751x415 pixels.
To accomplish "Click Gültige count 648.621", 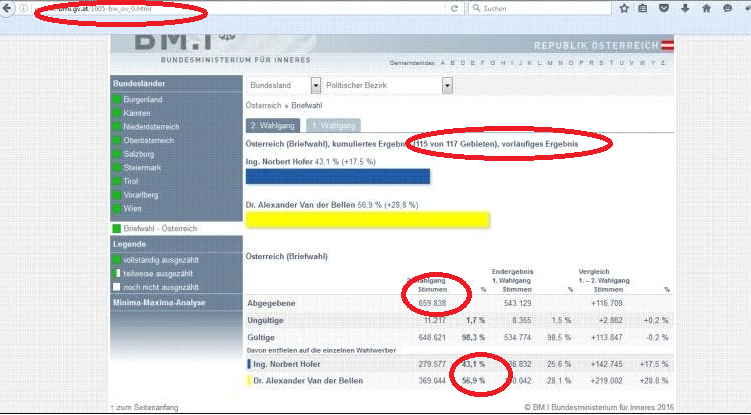I will (x=432, y=338).
